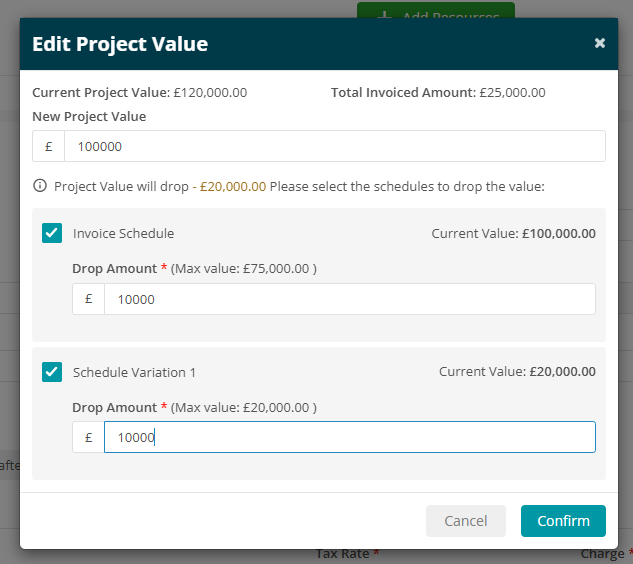Uncheck the Schedule Variation 1 checkbox
Image resolution: width=633 pixels, height=564 pixels.
[x=52, y=372]
